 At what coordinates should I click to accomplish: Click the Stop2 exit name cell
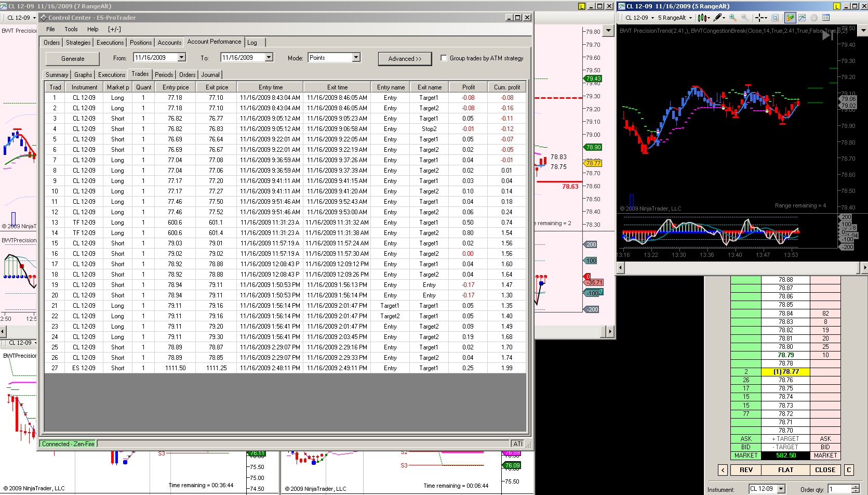[429, 129]
